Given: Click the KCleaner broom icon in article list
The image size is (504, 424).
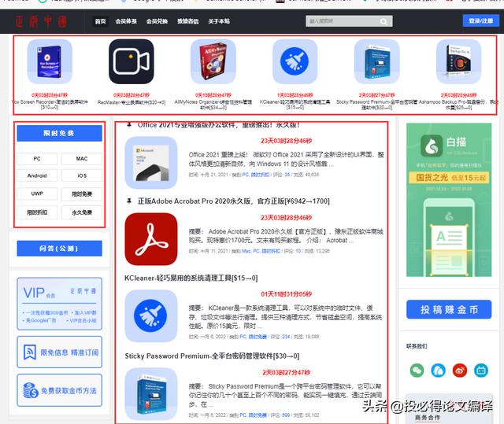Looking at the screenshot, I should 150,315.
